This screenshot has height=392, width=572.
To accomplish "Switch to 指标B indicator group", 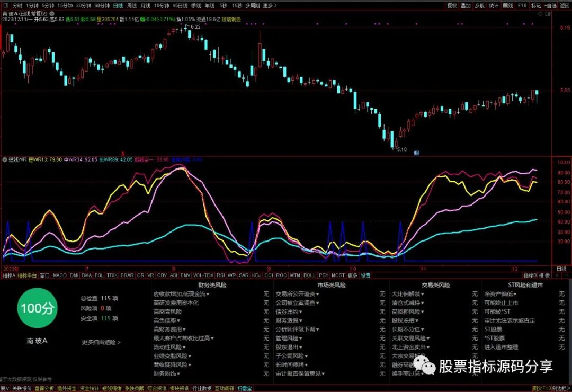I will [x=530, y=275].
